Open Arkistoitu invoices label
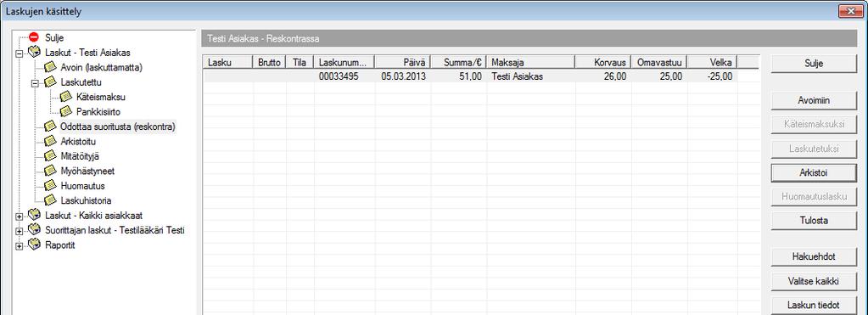868x315 pixels. point(78,142)
